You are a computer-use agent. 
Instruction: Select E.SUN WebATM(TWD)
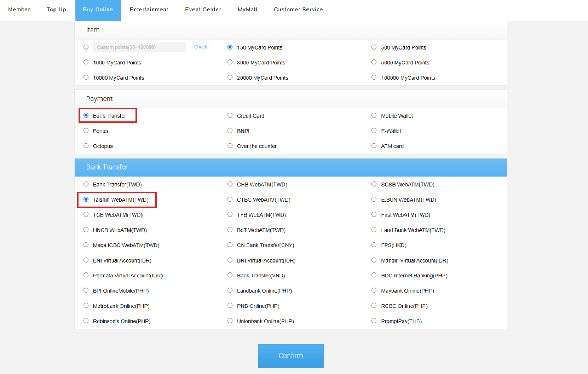pos(374,199)
